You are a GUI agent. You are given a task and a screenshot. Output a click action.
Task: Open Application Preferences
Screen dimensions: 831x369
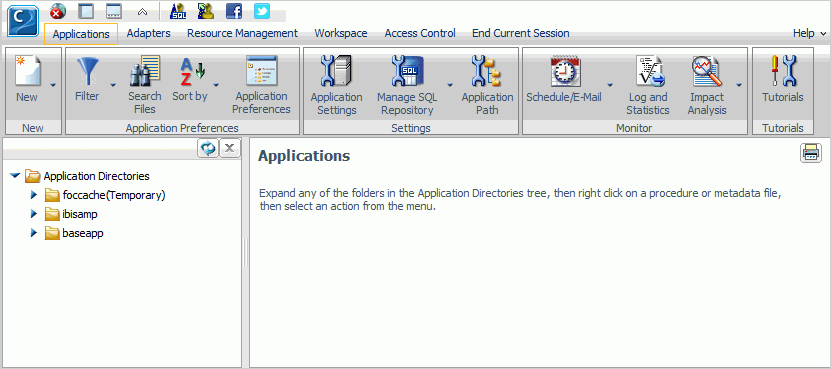[261, 85]
